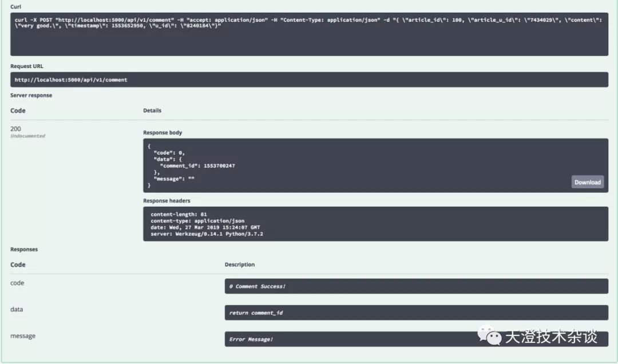Click the 'Request URL' heading

point(27,66)
